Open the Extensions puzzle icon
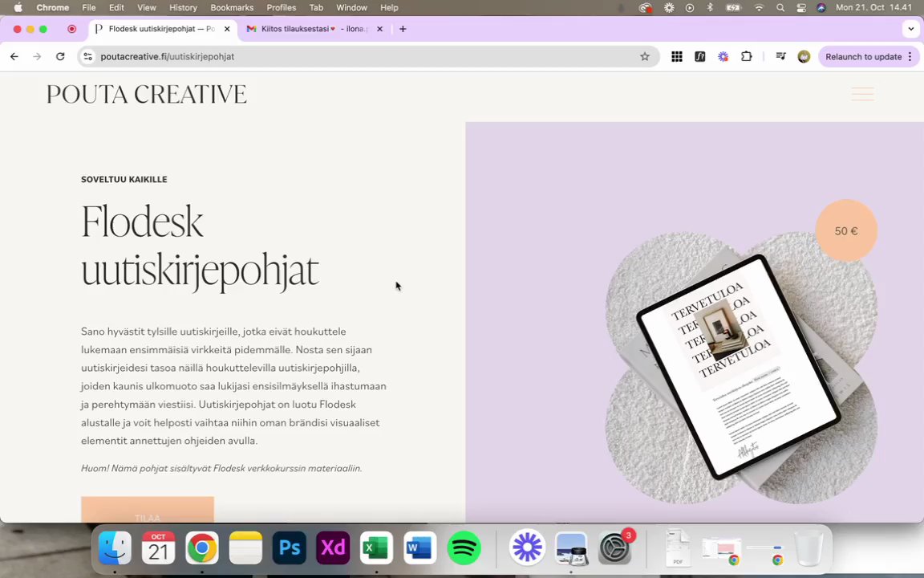The height and width of the screenshot is (578, 924). point(746,57)
